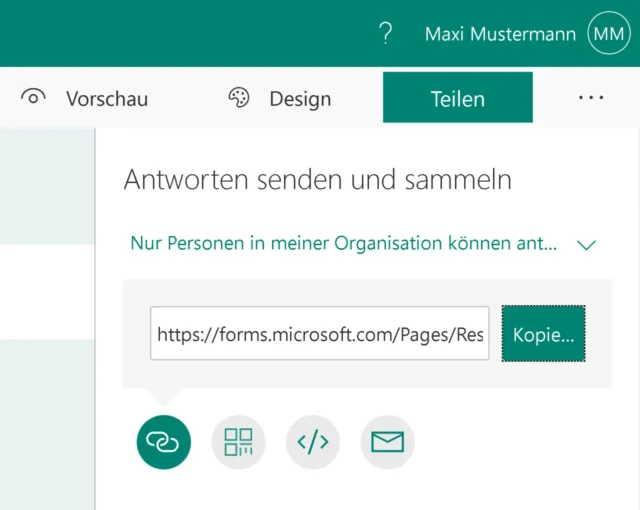Open the help question mark icon
The image size is (640, 510).
click(386, 34)
